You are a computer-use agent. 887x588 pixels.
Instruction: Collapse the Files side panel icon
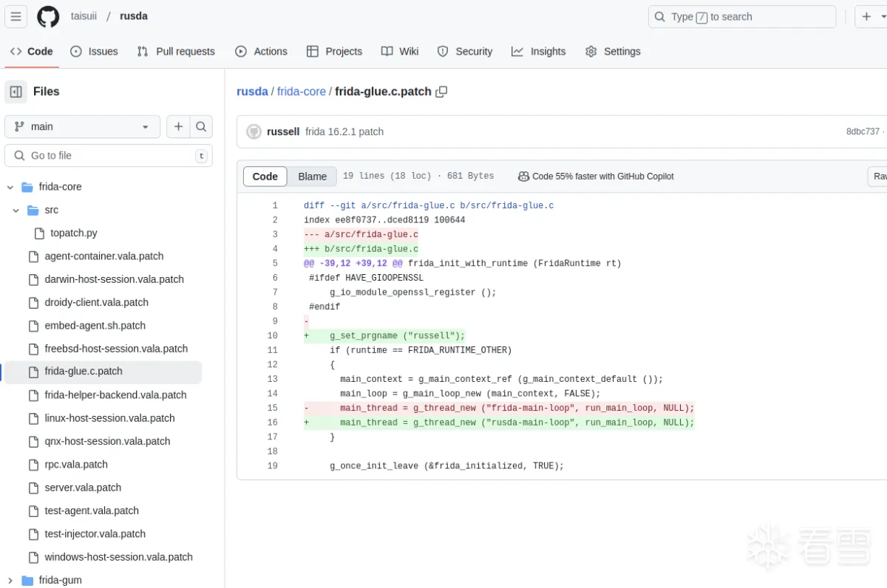pyautogui.click(x=16, y=92)
